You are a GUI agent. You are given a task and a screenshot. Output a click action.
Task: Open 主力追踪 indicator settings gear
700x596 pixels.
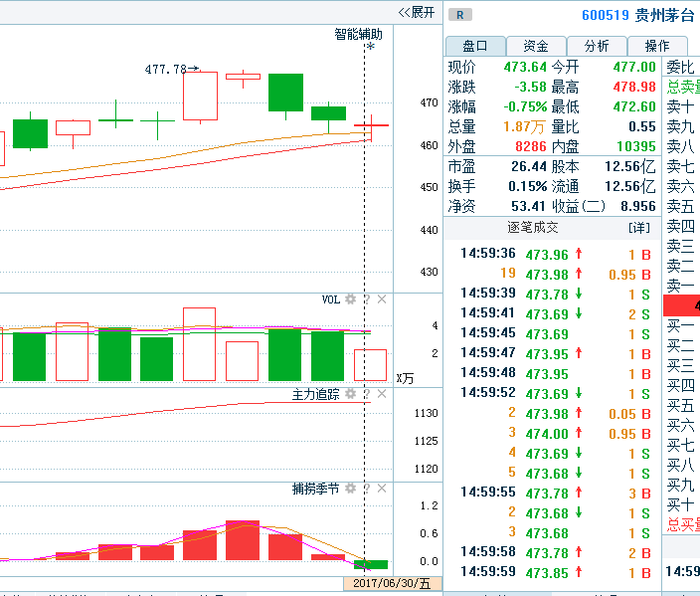click(x=350, y=394)
